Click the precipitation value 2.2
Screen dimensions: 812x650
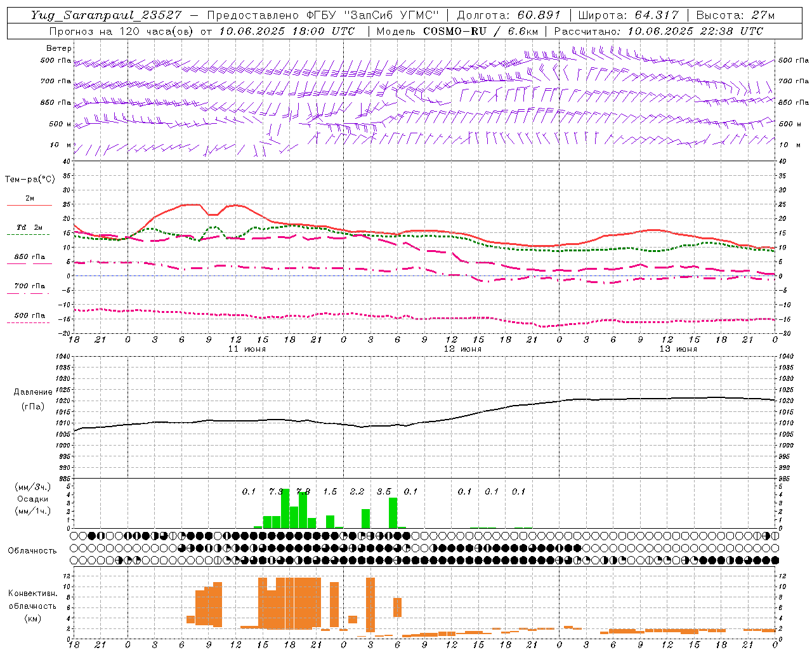coord(357,491)
